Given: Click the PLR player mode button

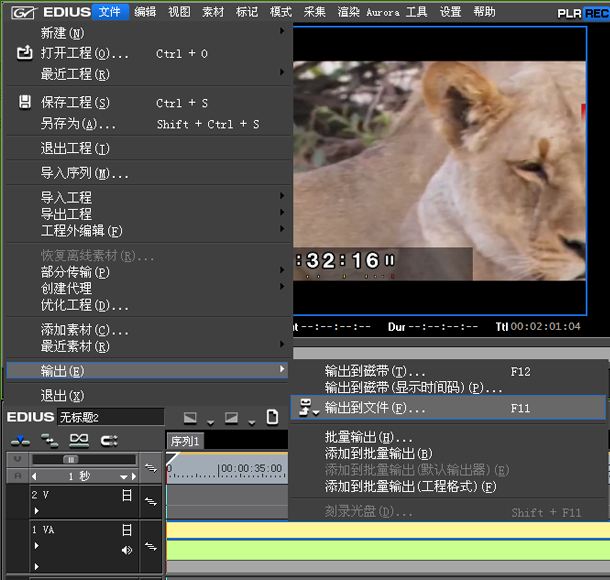Looking at the screenshot, I should tap(570, 13).
